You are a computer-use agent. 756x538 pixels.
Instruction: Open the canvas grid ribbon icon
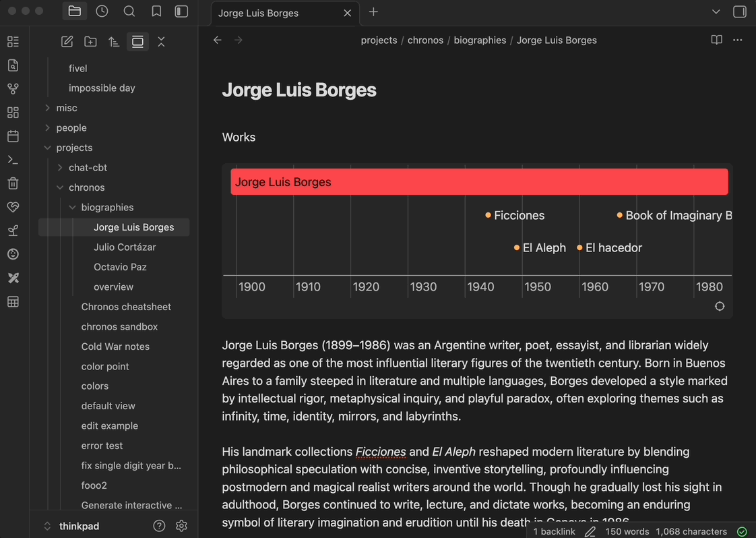tap(13, 113)
